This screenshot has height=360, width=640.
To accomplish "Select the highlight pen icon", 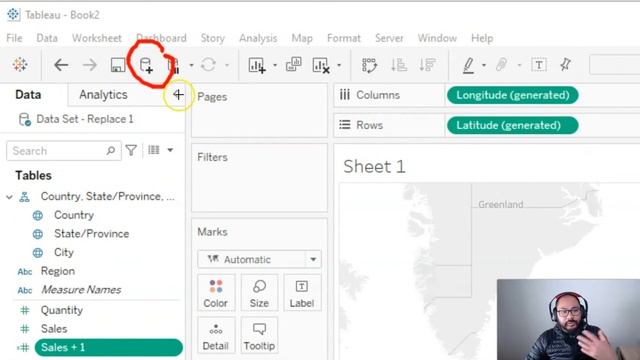I will 469,64.
